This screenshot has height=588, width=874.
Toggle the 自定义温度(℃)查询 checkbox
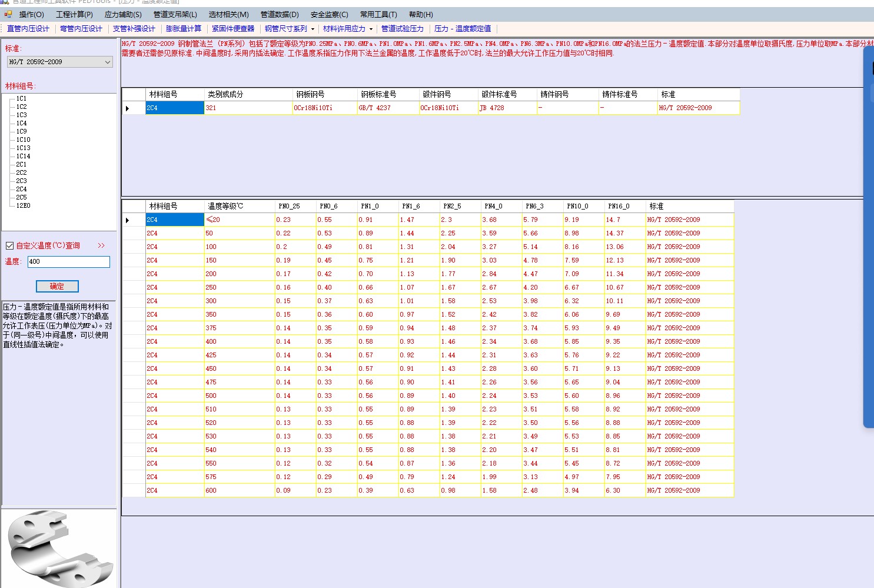[x=9, y=245]
